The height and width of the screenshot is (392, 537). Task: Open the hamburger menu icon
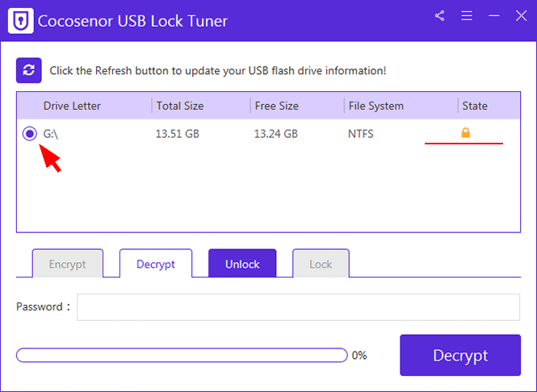tap(467, 16)
